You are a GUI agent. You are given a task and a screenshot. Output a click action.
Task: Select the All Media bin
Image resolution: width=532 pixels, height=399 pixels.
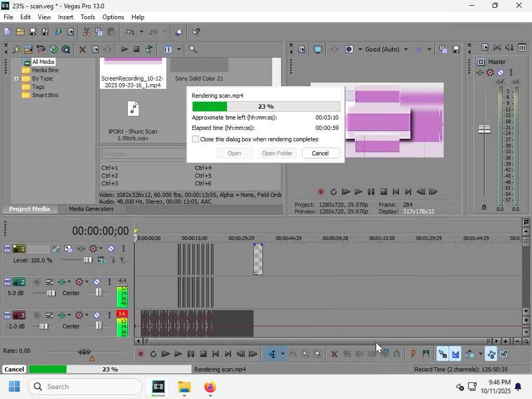coord(43,62)
